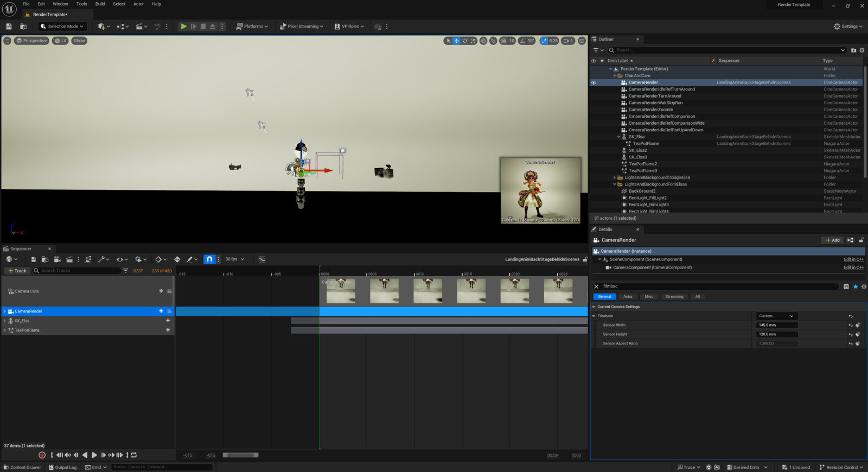Image resolution: width=868 pixels, height=472 pixels.
Task: Click the Search Tracks field
Action: (76, 271)
